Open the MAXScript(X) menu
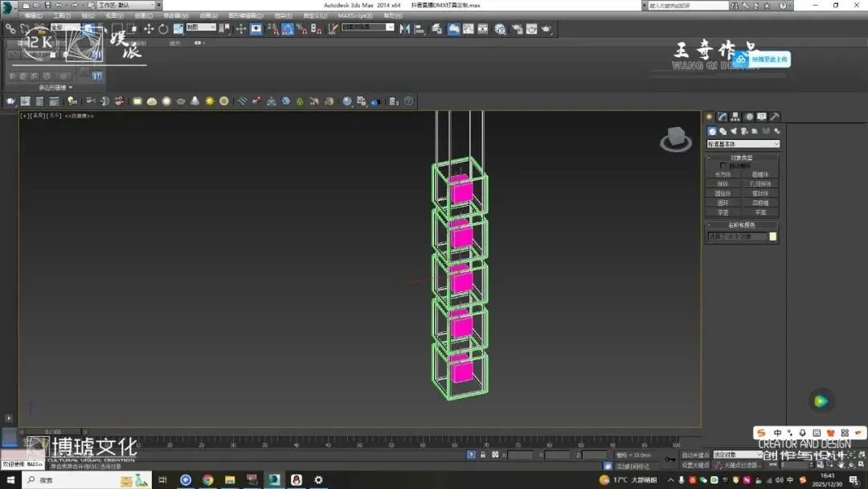 (355, 15)
